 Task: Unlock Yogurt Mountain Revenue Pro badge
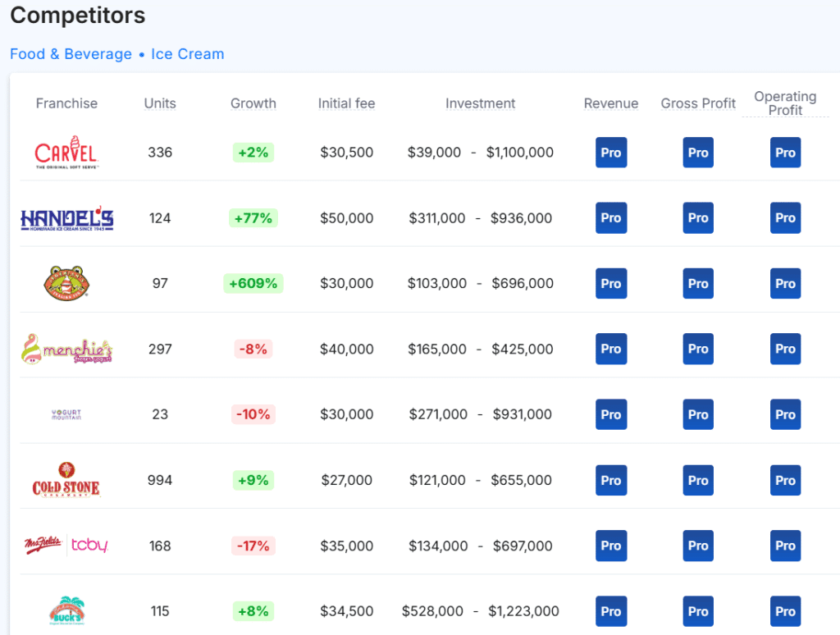(x=611, y=414)
